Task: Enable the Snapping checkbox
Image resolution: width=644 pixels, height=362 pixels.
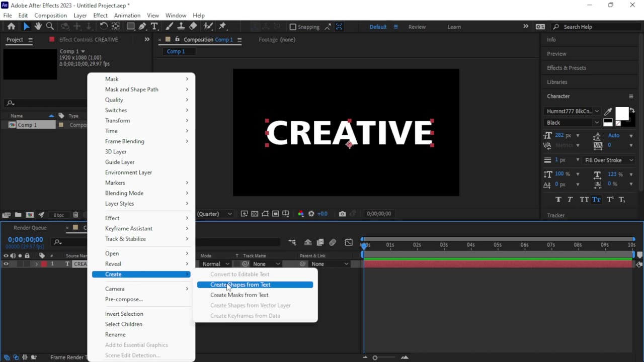Action: [293, 27]
